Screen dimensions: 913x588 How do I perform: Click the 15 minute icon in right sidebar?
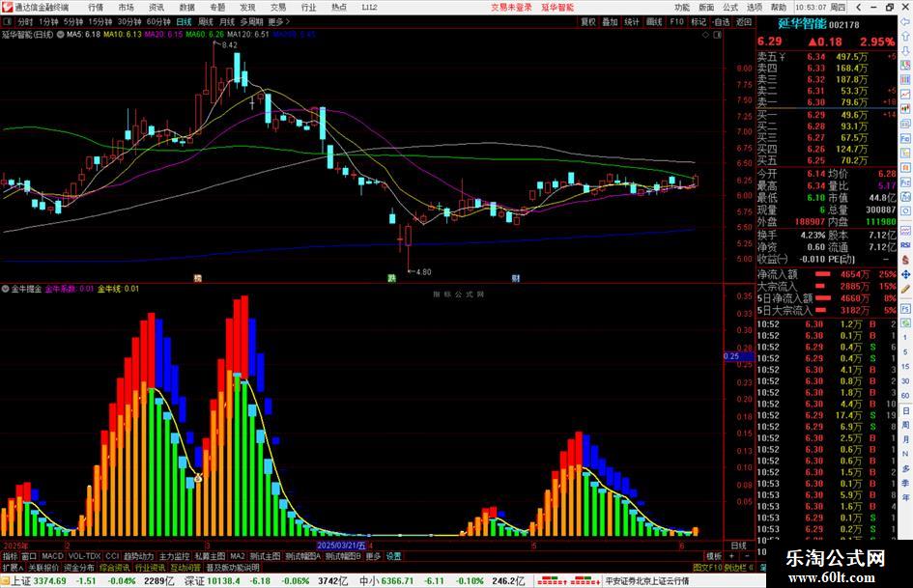(905, 366)
